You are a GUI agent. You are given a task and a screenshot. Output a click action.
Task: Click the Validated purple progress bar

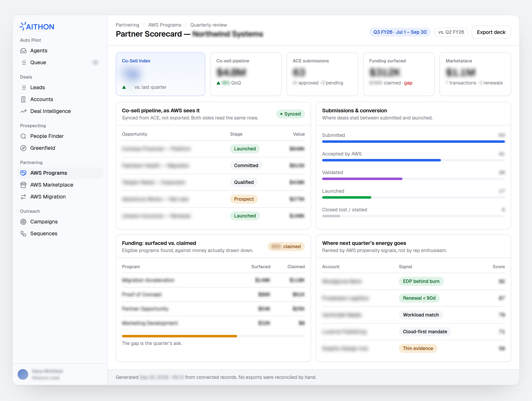(x=362, y=179)
